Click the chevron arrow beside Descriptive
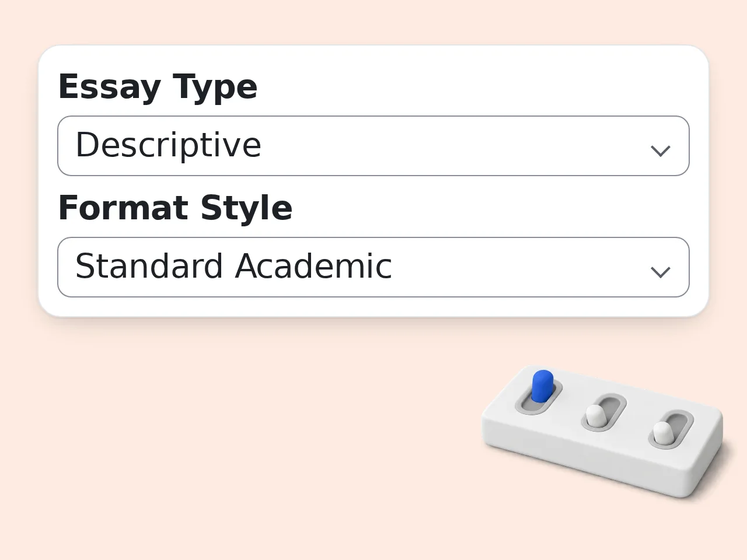The height and width of the screenshot is (560, 747). (660, 151)
